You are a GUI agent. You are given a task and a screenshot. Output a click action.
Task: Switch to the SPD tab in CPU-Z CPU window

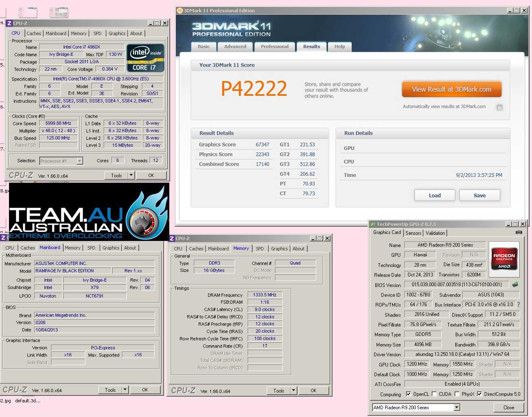97,33
